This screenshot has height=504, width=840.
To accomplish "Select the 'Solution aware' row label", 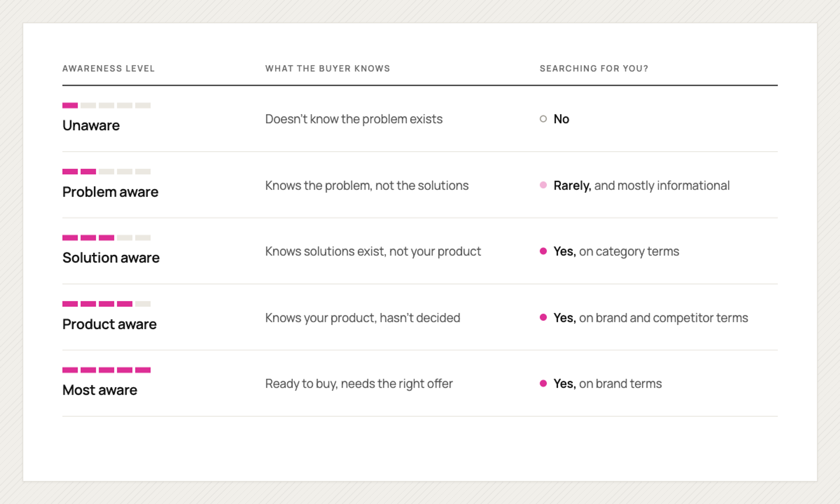I will (111, 258).
